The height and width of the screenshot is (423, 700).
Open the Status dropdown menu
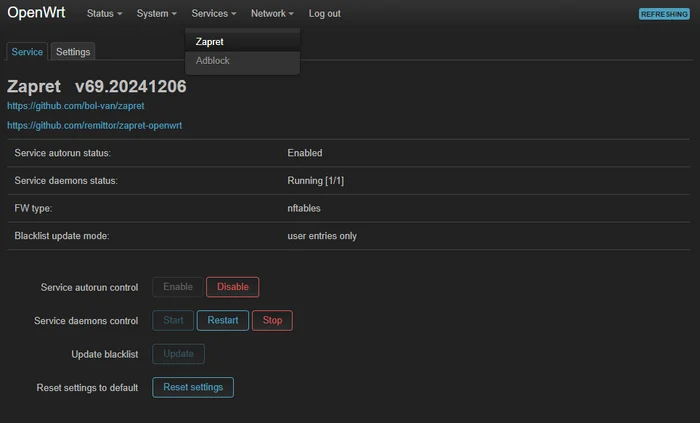104,14
